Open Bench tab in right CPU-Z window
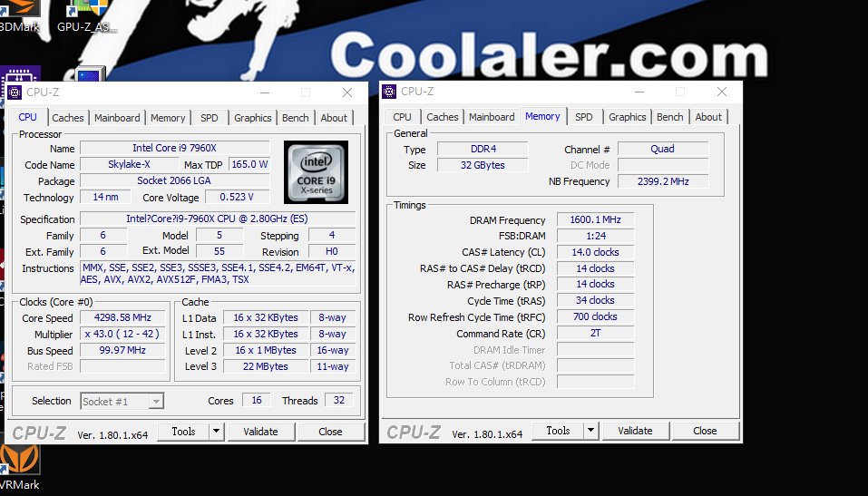Screen dimensions: 868x496 670,117
